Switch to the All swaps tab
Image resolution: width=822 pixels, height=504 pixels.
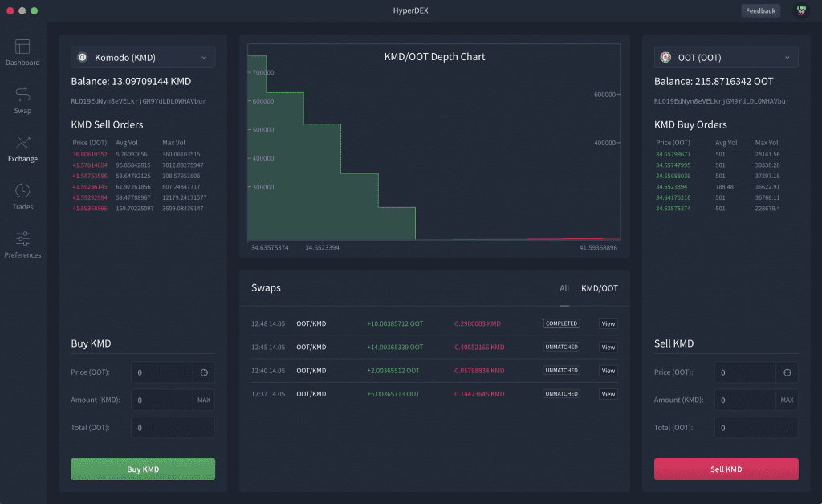coord(564,288)
